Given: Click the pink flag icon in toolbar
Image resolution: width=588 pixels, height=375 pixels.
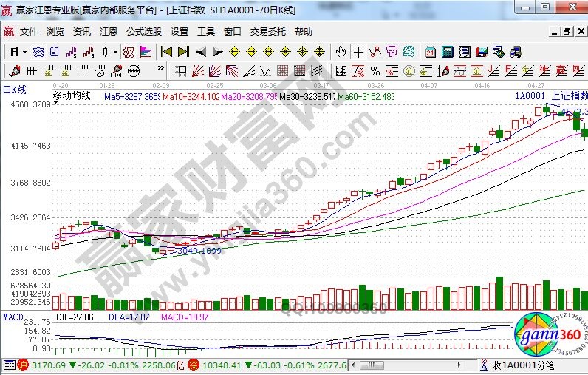Looking at the screenshot, I should click(x=146, y=52).
